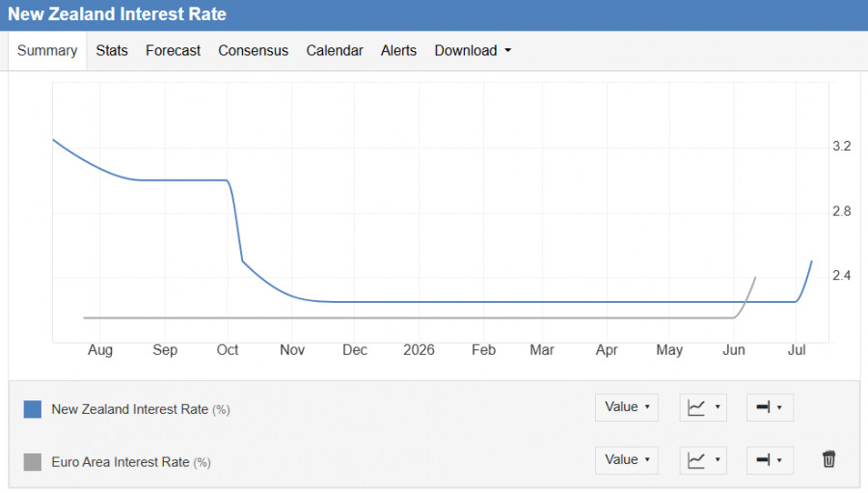Screen dimensions: 868x493
Task: Click axis position icon for New Zealand row
Action: click(x=770, y=408)
